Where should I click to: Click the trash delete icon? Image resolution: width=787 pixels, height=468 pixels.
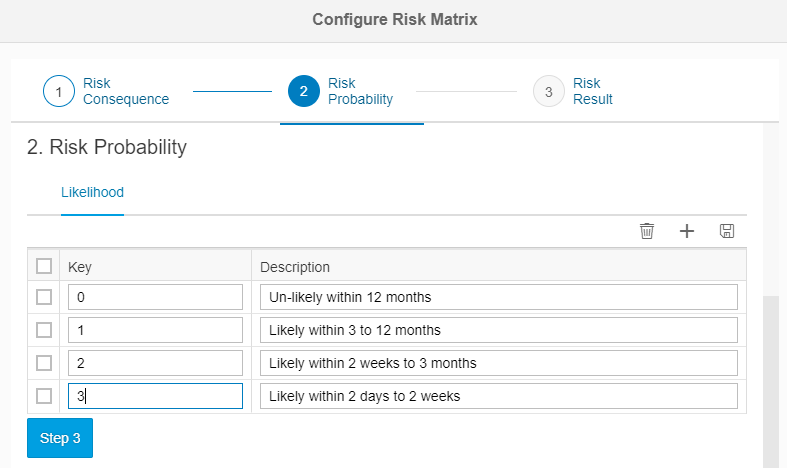(647, 231)
